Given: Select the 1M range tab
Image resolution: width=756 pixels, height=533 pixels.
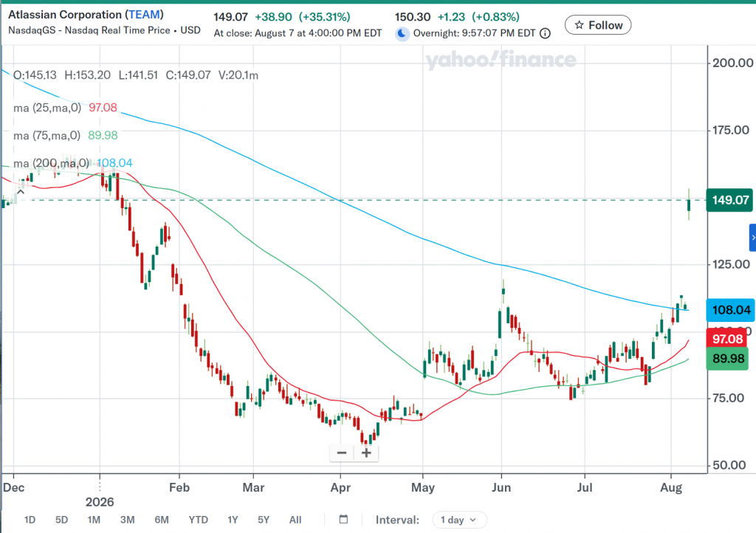Looking at the screenshot, I should [x=94, y=520].
